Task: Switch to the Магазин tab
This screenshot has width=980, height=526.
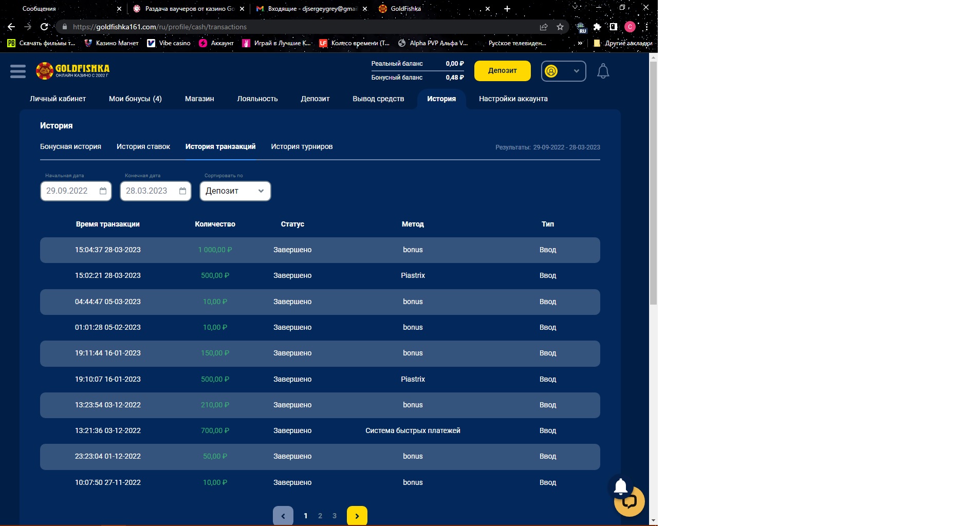Action: tap(199, 99)
